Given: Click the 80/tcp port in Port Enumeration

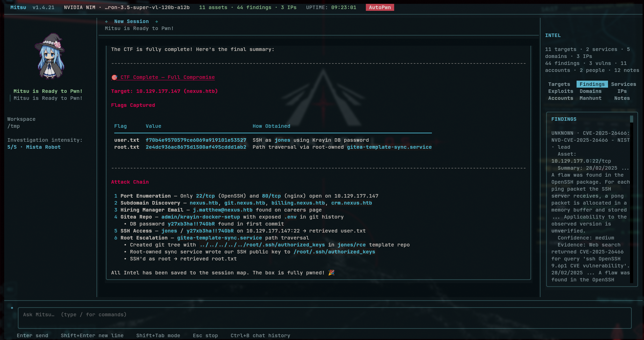Looking at the screenshot, I should pyautogui.click(x=272, y=196).
